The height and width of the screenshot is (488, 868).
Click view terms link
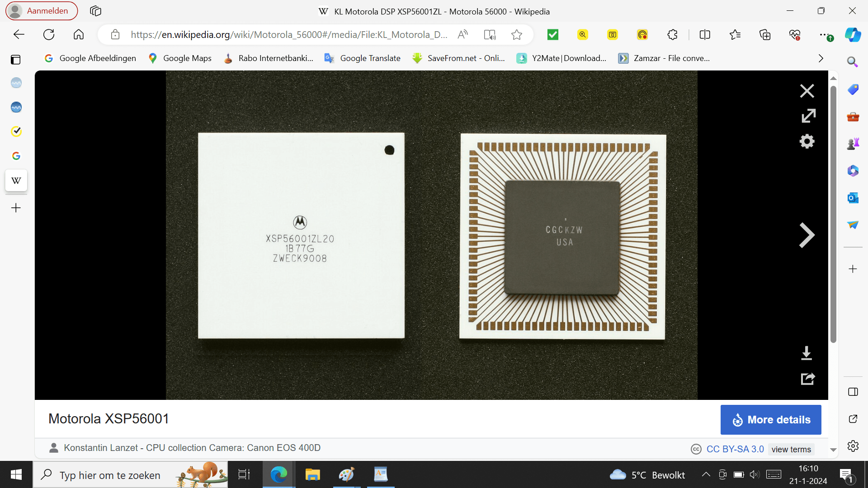(x=791, y=450)
